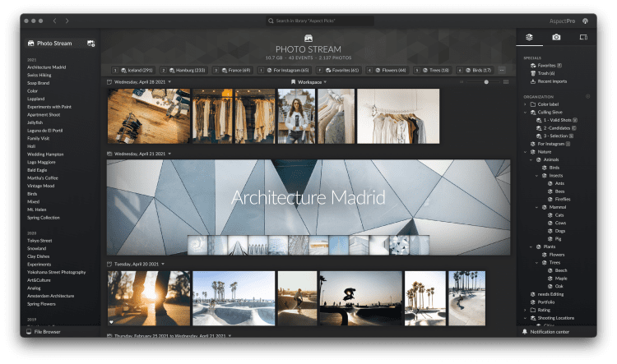The image size is (617, 364).
Task: Switch to the layers panel tab
Action: 530,38
